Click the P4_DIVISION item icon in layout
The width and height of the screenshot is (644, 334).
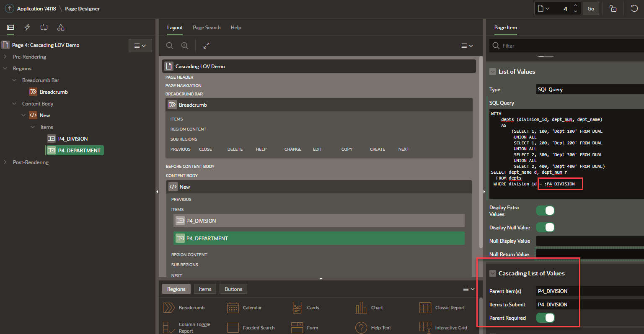[180, 221]
